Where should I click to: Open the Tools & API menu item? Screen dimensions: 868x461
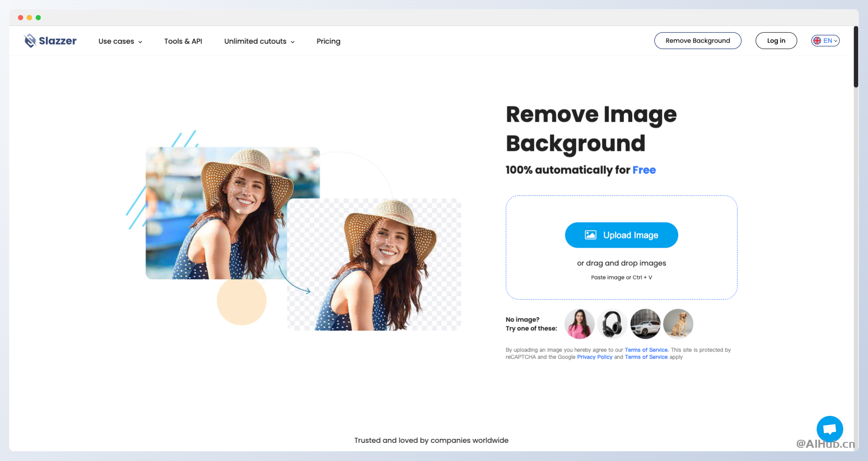click(183, 41)
